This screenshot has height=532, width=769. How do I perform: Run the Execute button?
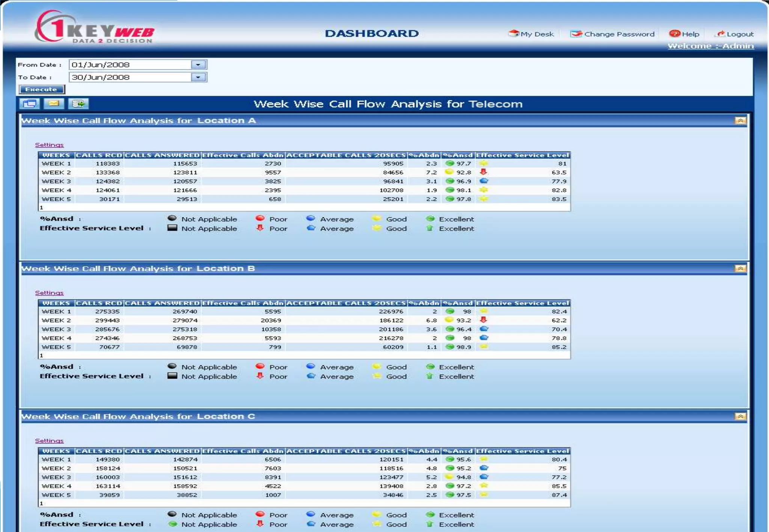click(41, 89)
